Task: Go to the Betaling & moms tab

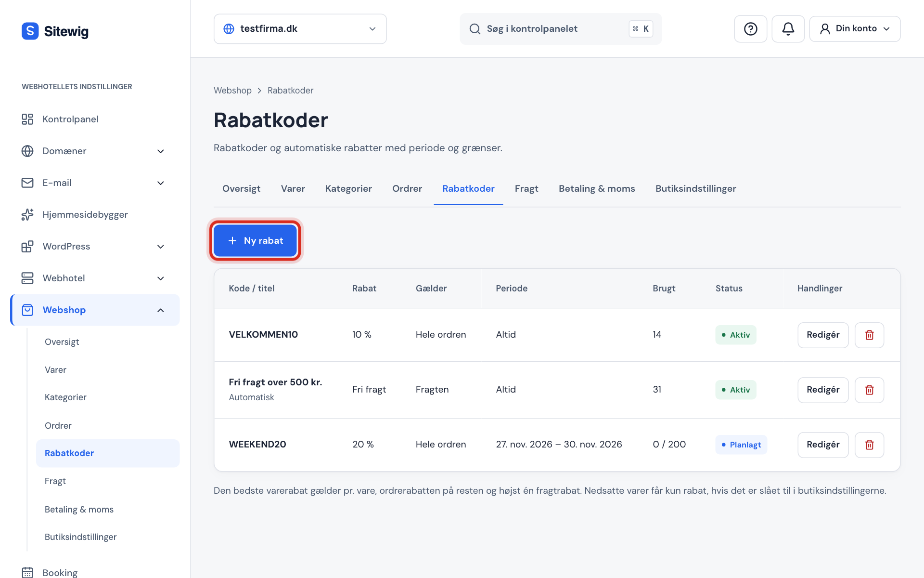Action: click(x=597, y=189)
